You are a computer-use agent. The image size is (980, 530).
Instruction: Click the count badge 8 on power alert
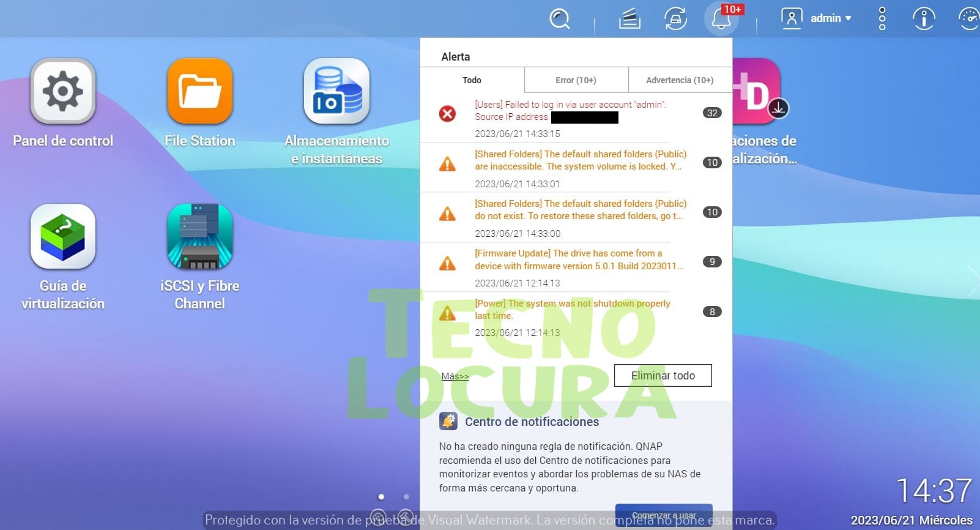tap(712, 312)
